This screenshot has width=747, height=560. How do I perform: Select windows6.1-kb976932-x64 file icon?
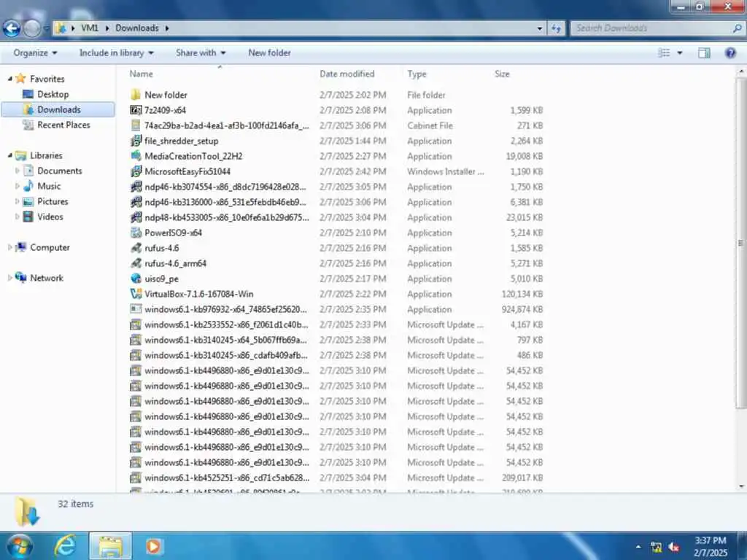[136, 309]
